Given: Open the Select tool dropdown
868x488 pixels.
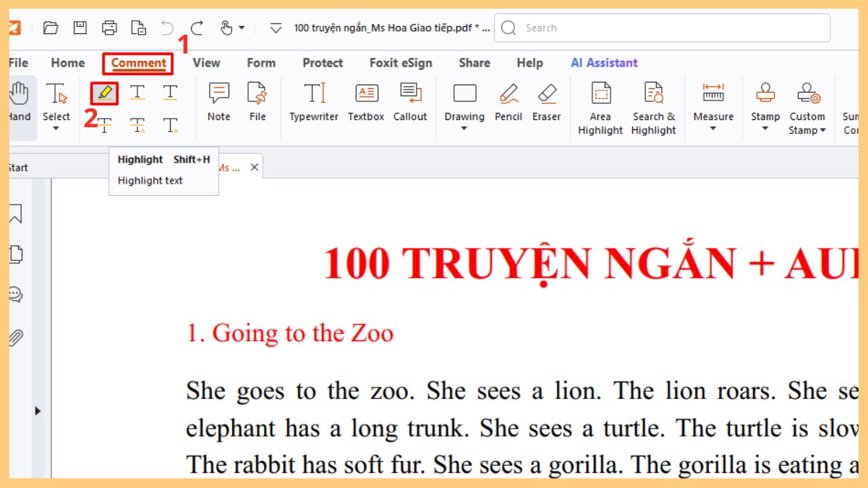Looking at the screenshot, I should pos(56,129).
